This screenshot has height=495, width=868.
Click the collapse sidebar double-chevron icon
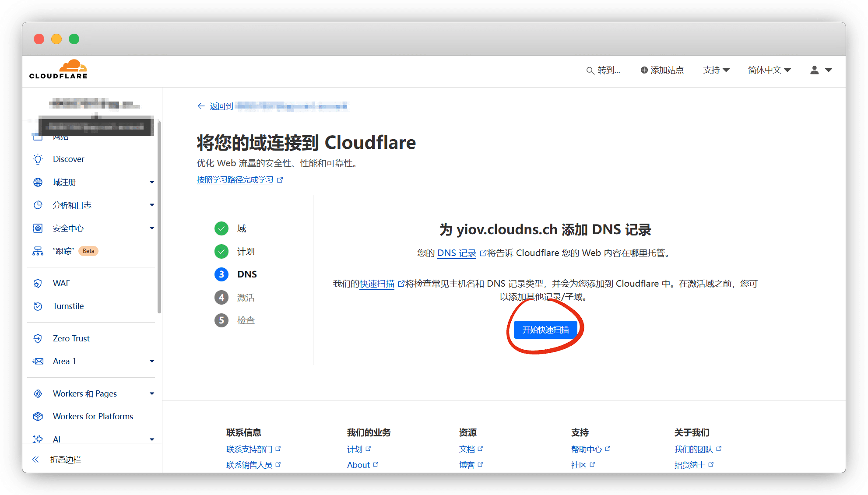click(x=35, y=460)
